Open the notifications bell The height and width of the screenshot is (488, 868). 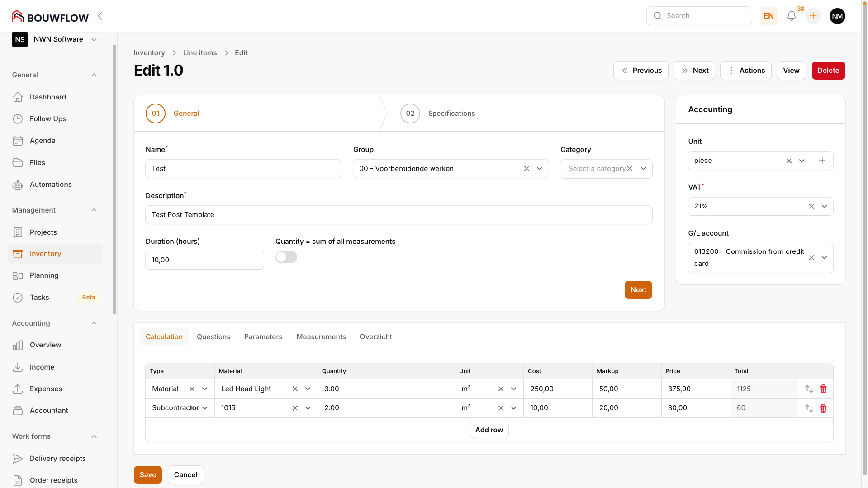point(791,16)
